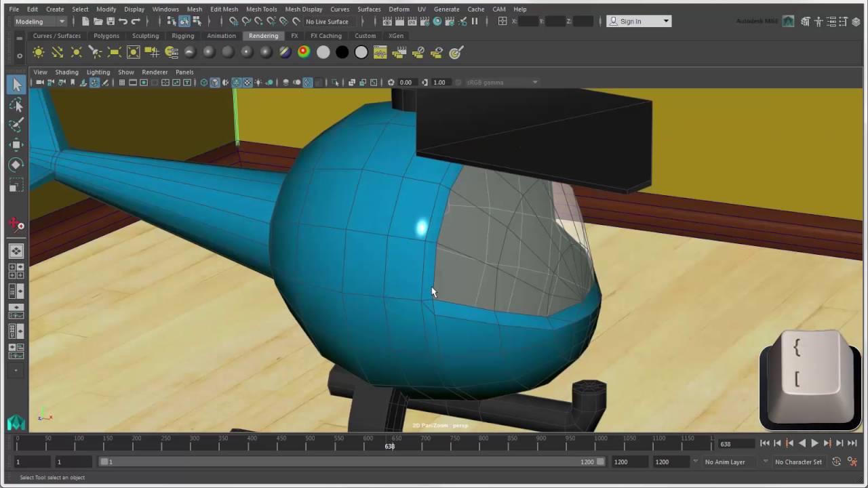This screenshot has width=868, height=488.
Task: Click the Lasso Select tool
Action: (x=16, y=105)
